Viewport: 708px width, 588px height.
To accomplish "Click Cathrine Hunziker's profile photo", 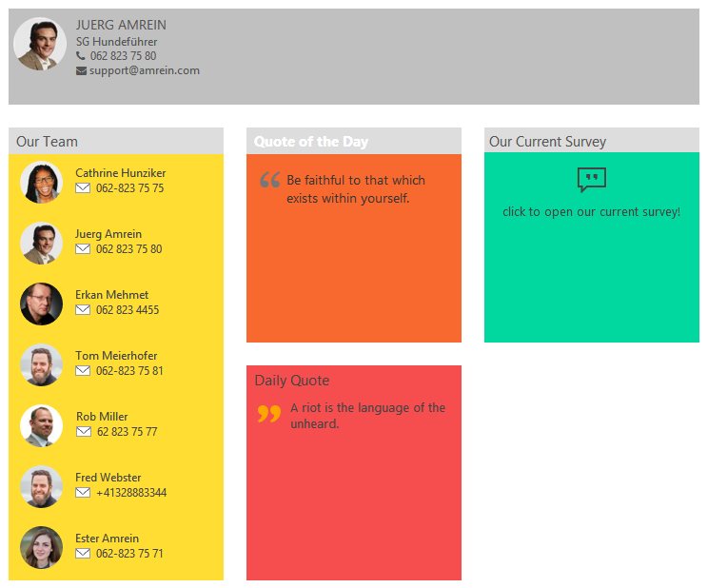I will (x=41, y=182).
